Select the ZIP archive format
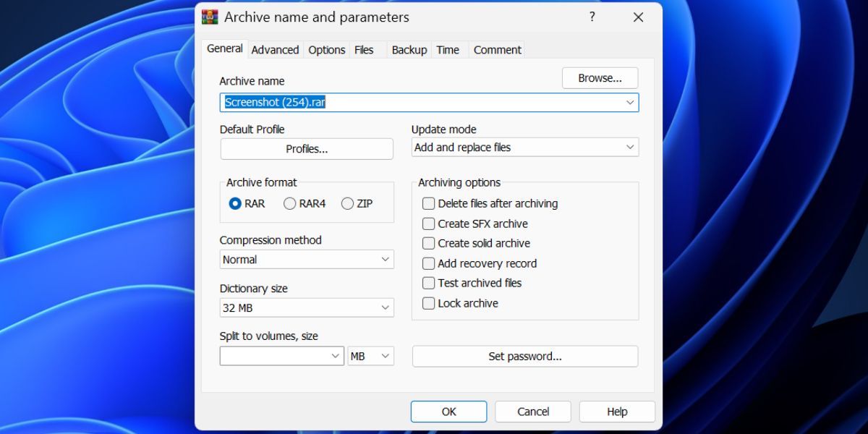The image size is (868, 434). click(x=347, y=204)
